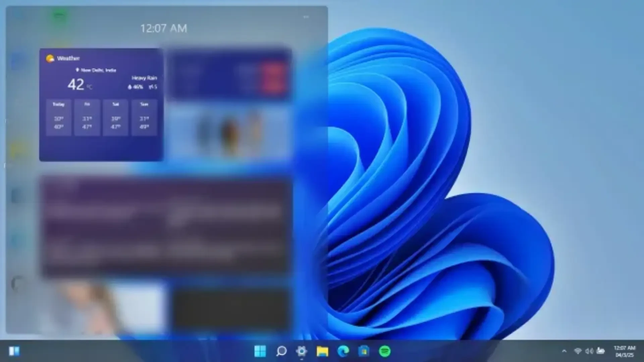Open the Today forecast tile
Viewport: 644px width, 362px height.
pyautogui.click(x=59, y=117)
